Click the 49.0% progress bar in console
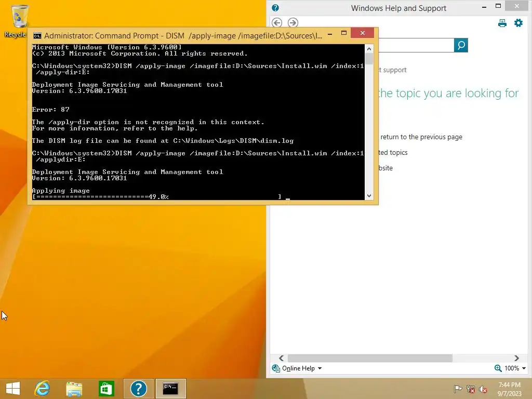Image resolution: width=532 pixels, height=399 pixels. pyautogui.click(x=157, y=197)
